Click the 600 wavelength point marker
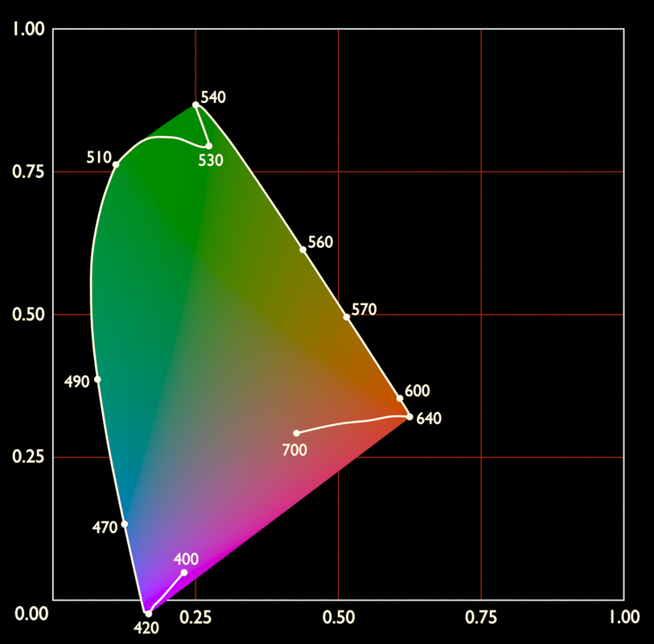Screen dimensions: 654x644 coord(400,398)
